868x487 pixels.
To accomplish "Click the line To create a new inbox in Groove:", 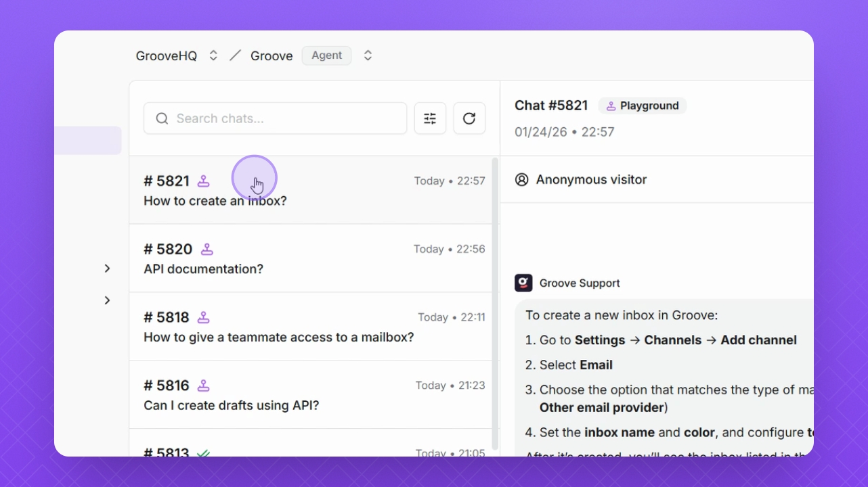I will point(622,315).
